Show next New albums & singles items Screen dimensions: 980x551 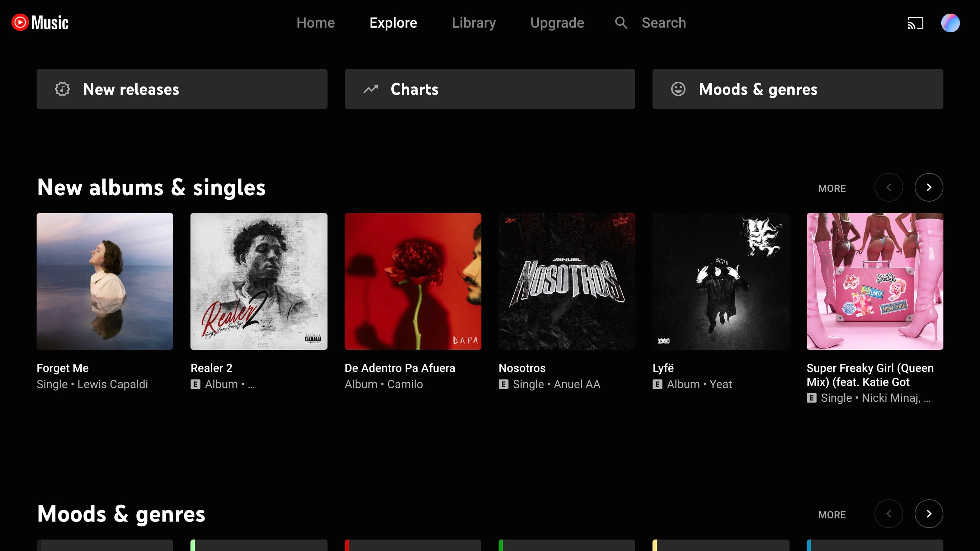point(929,187)
